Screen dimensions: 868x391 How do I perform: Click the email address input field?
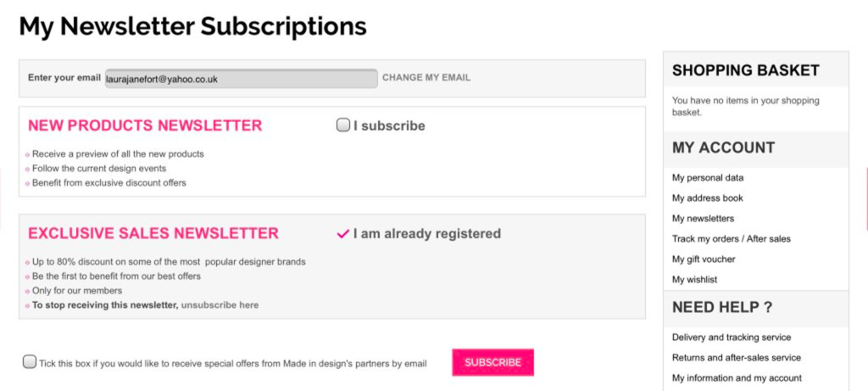click(x=241, y=79)
